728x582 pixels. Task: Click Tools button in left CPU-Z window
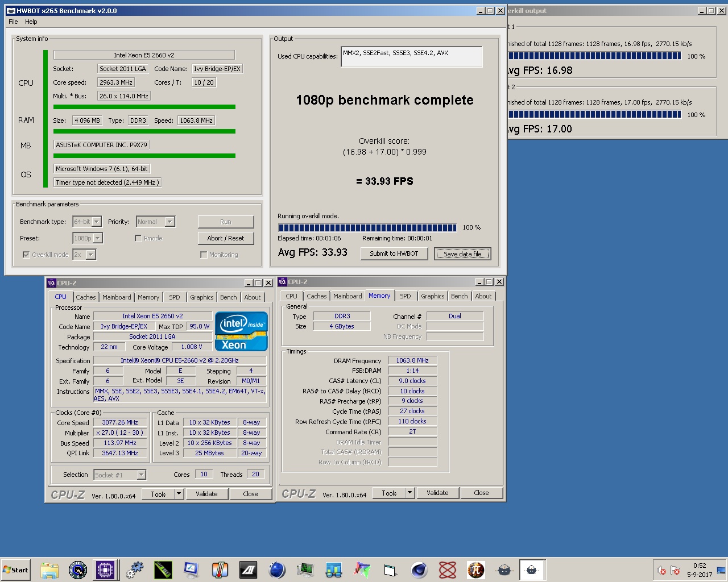(159, 494)
